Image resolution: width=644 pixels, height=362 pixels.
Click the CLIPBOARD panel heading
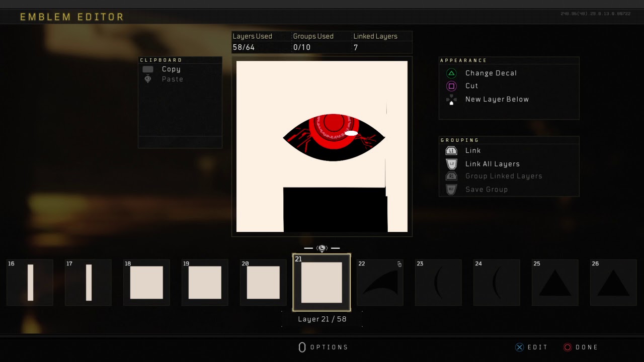pyautogui.click(x=161, y=60)
